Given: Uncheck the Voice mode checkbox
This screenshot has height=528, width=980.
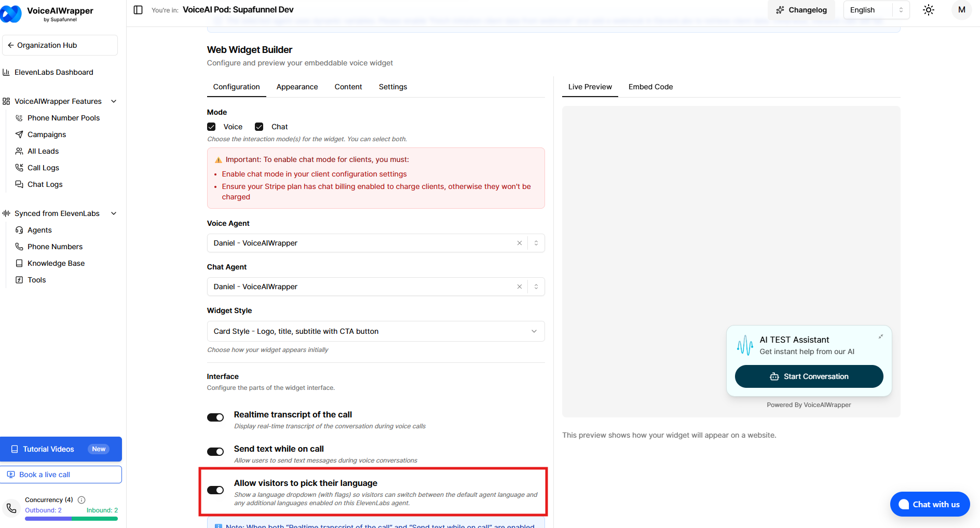Looking at the screenshot, I should click(211, 127).
